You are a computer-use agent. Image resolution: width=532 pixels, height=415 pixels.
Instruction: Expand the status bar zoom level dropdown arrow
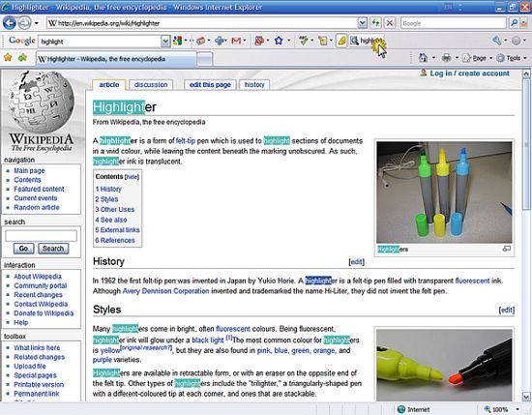(x=517, y=409)
